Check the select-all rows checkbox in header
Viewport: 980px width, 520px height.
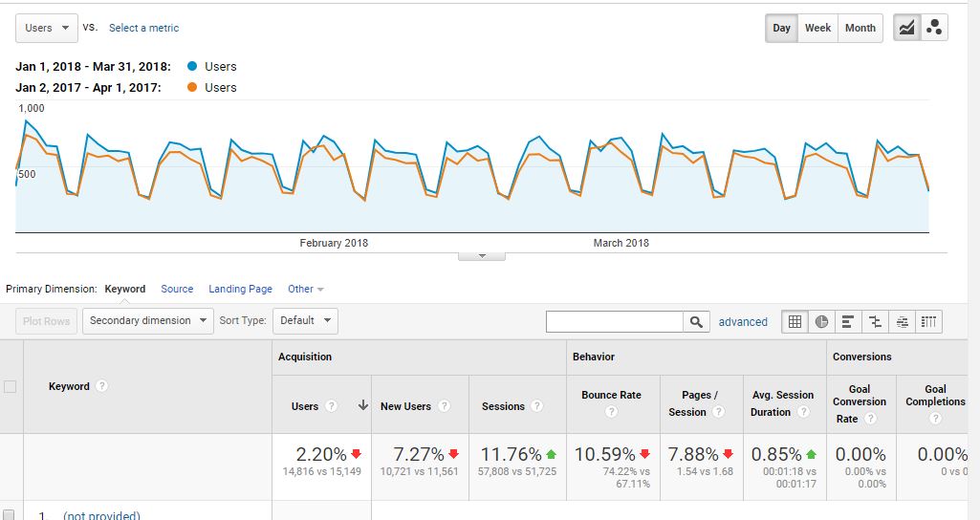pos(10,386)
